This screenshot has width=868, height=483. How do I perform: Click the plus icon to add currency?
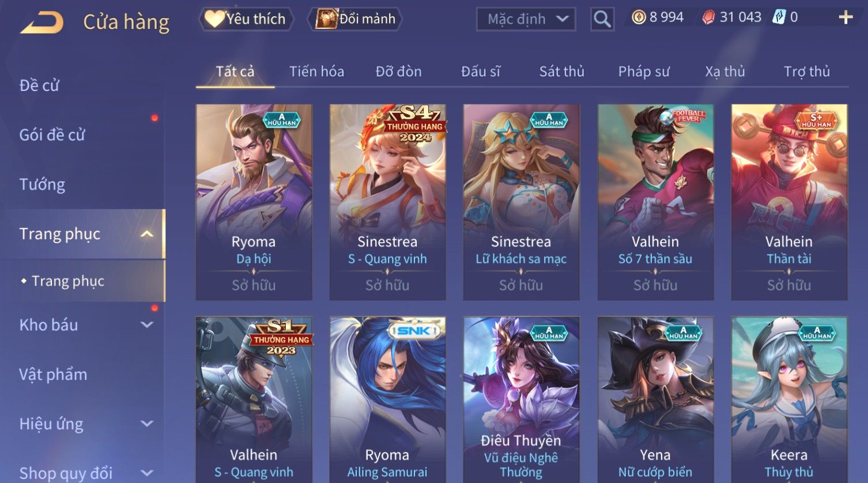(x=845, y=18)
